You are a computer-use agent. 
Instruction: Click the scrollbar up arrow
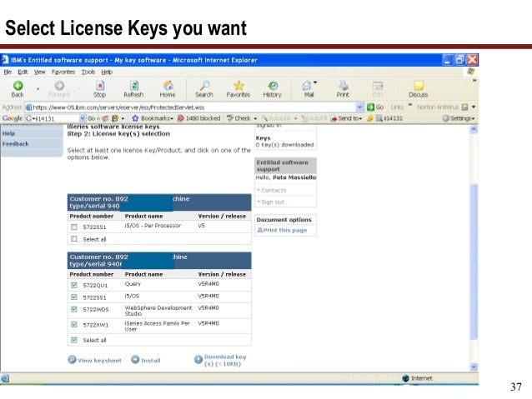coord(474,129)
